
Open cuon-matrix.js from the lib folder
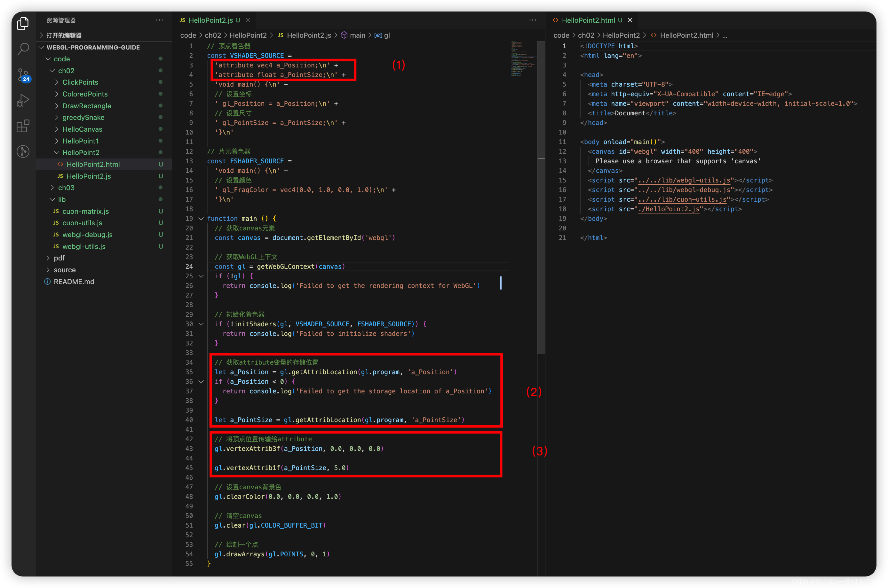pyautogui.click(x=86, y=212)
